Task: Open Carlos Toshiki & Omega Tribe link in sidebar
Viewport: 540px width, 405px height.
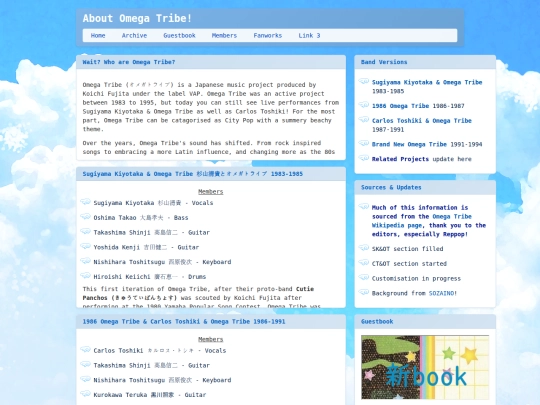Action: tap(422, 121)
